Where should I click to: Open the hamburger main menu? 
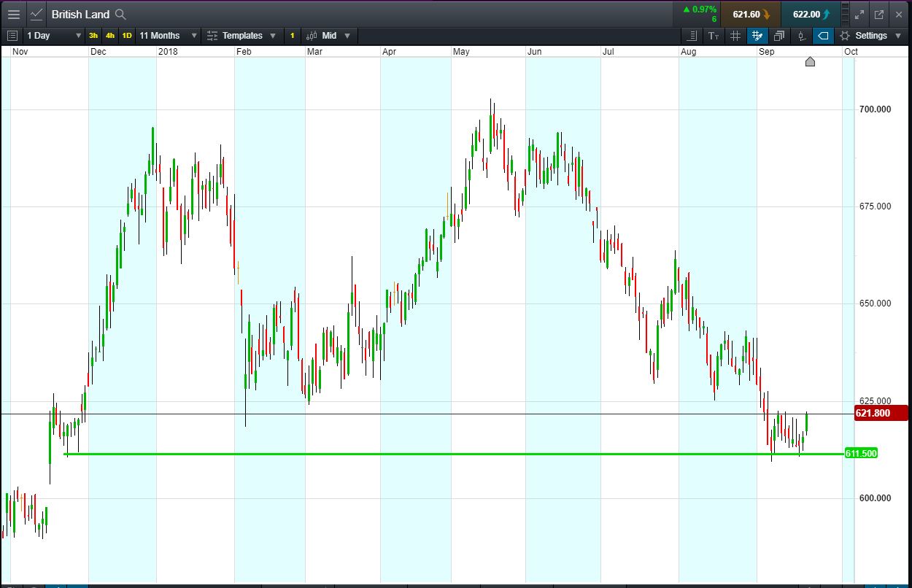(13, 14)
